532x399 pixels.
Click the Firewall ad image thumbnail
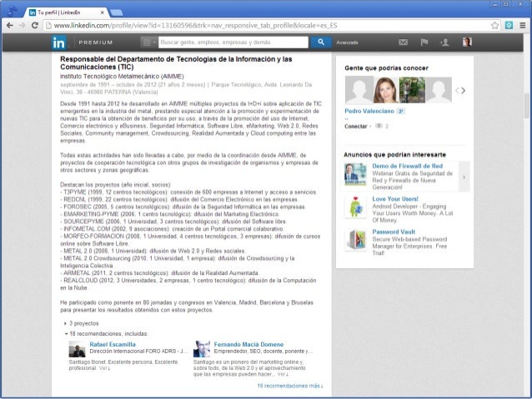click(x=355, y=174)
